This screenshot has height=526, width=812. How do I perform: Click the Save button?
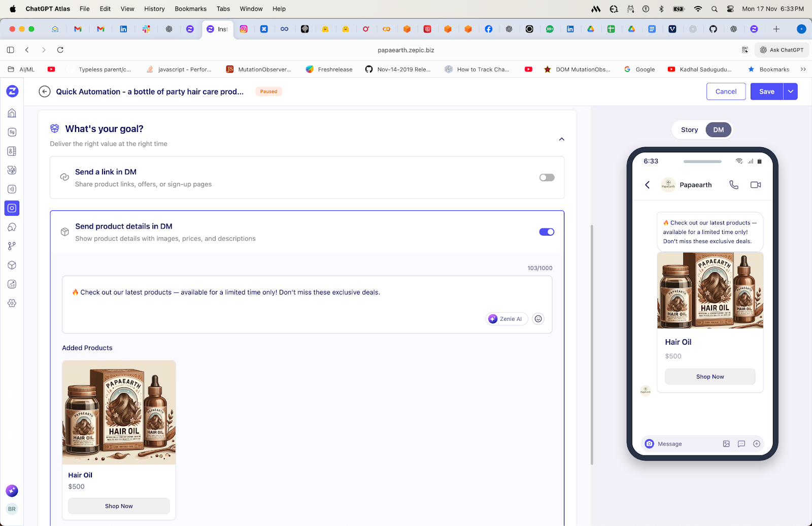767,91
